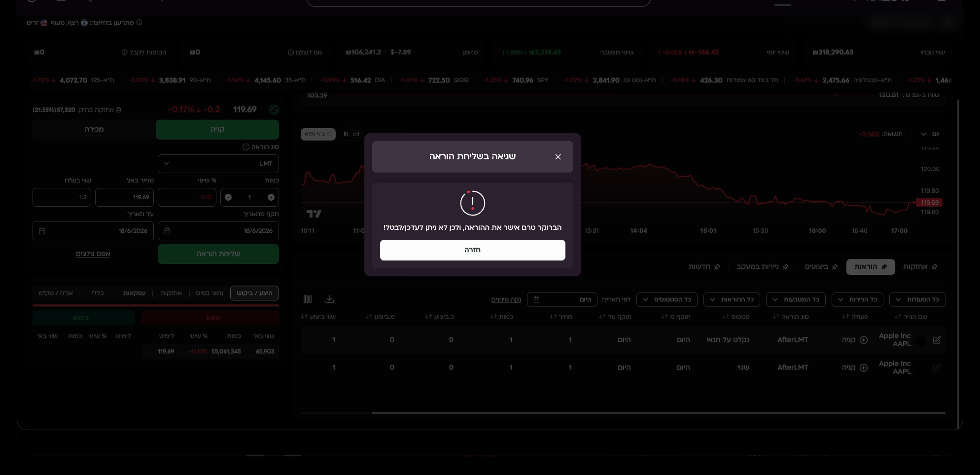The width and height of the screenshot is (980, 475).
Task: Click the chart type icon beside גרף מלא
Action: point(356,134)
